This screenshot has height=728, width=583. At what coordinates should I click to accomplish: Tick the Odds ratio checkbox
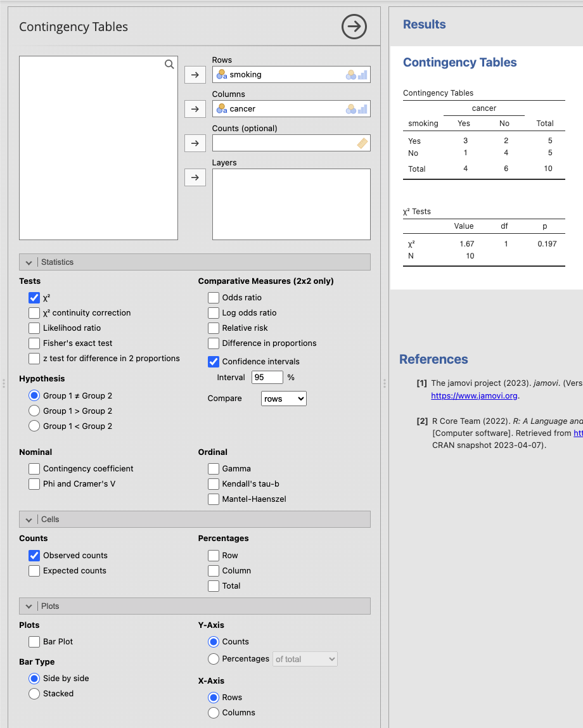[x=214, y=298]
